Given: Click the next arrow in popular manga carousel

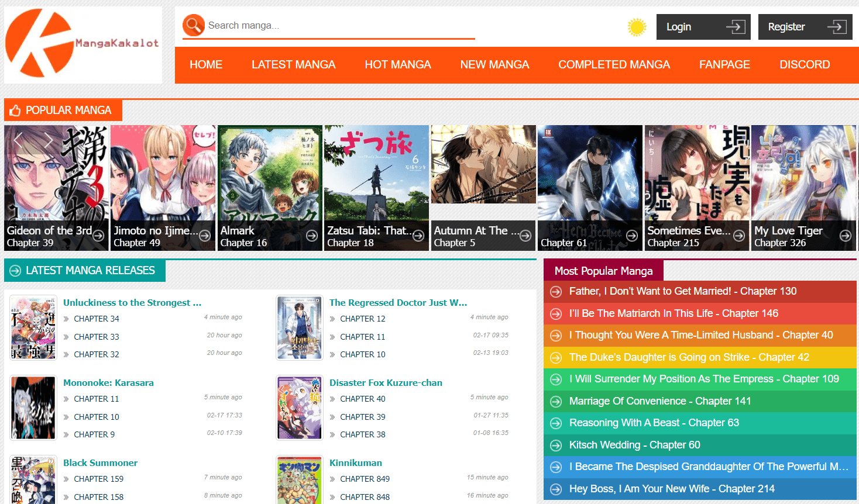Looking at the screenshot, I should tap(49, 140).
